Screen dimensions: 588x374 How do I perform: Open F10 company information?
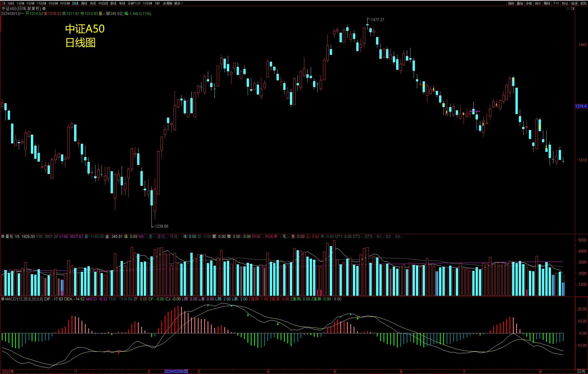556,3
